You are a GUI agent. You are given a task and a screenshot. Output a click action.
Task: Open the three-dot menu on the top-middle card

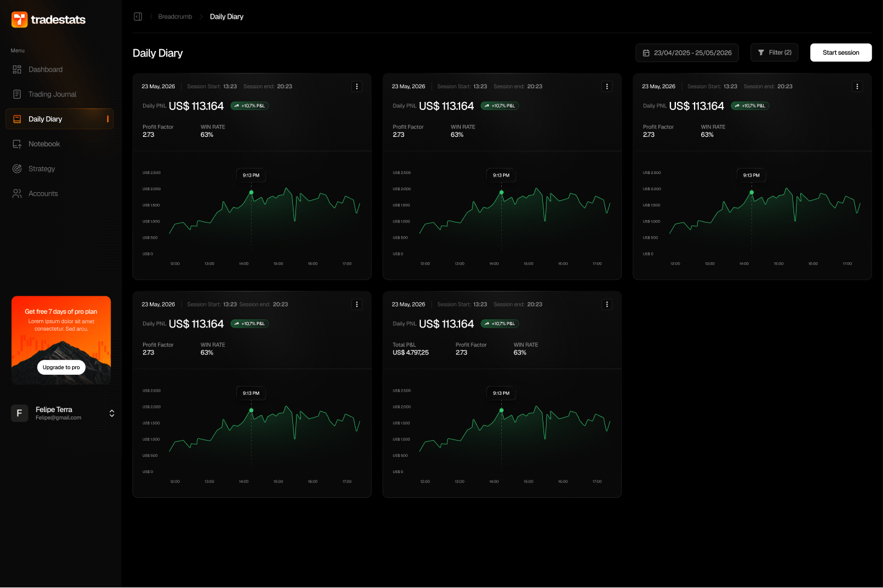pos(607,86)
